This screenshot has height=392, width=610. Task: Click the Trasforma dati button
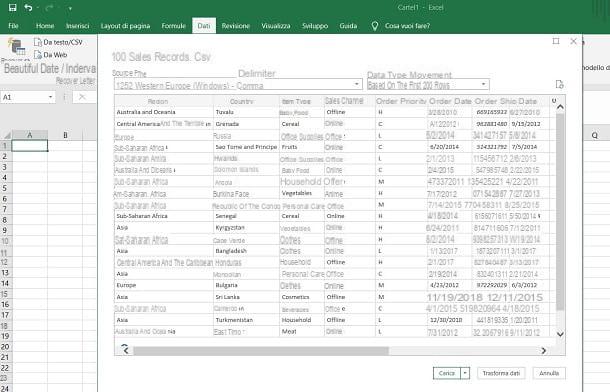point(501,373)
